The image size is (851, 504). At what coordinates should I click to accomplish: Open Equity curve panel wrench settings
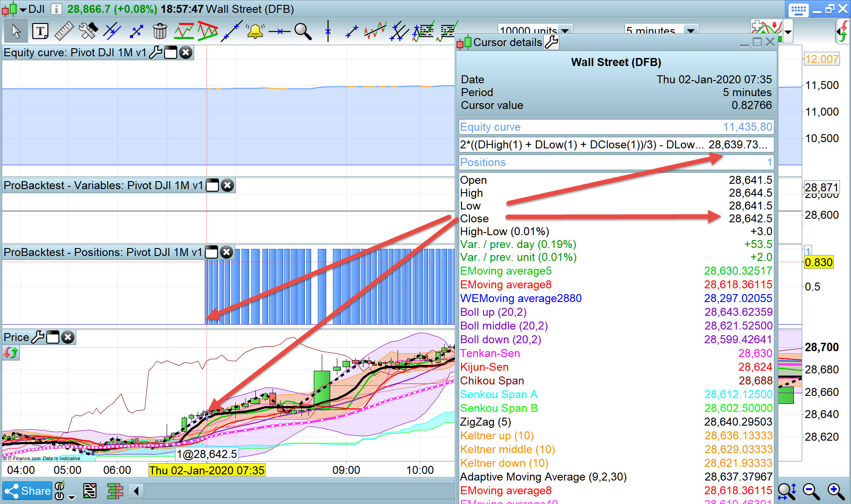click(x=155, y=53)
